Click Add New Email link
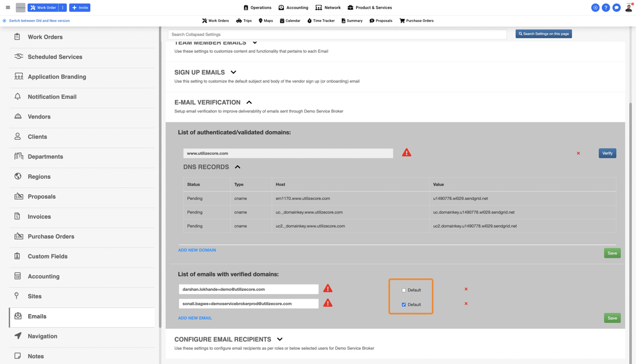Image resolution: width=636 pixels, height=364 pixels. [195, 318]
